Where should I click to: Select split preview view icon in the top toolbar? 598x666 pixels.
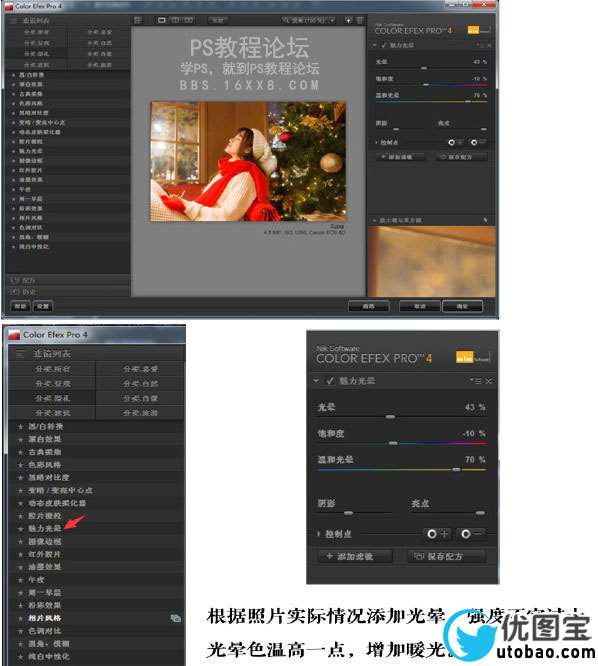[175, 20]
